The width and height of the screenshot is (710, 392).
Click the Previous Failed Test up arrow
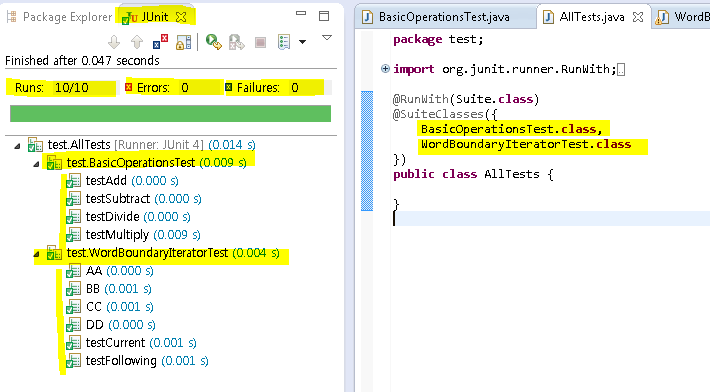point(137,42)
